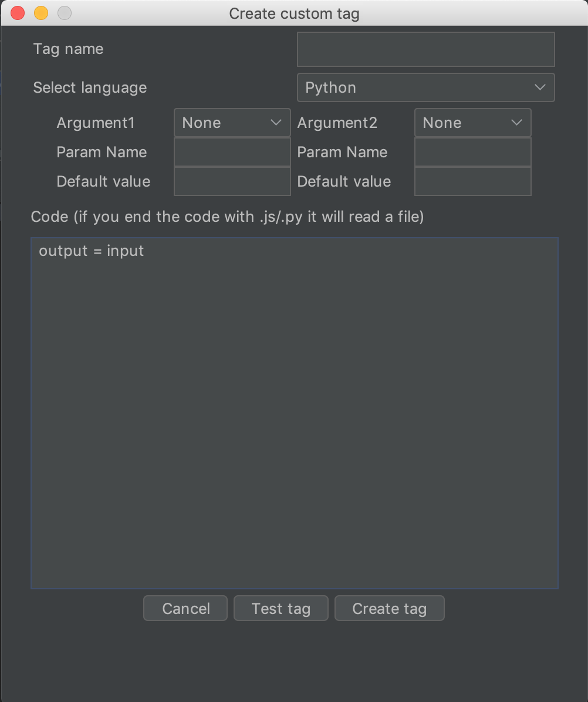Viewport: 588px width, 702px height.
Task: Minimize the window using yellow button
Action: (41, 13)
